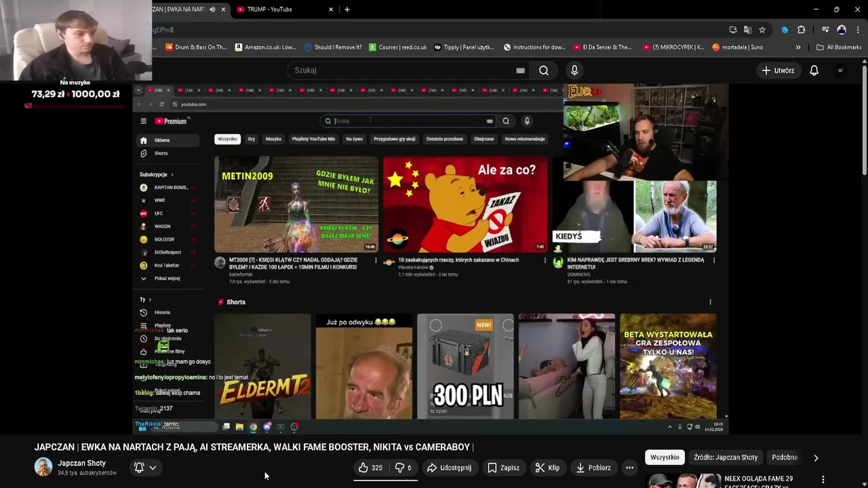The height and width of the screenshot is (488, 868).
Task: Expand the Subskrypcje chevron in the stream
Action: pyautogui.click(x=172, y=175)
